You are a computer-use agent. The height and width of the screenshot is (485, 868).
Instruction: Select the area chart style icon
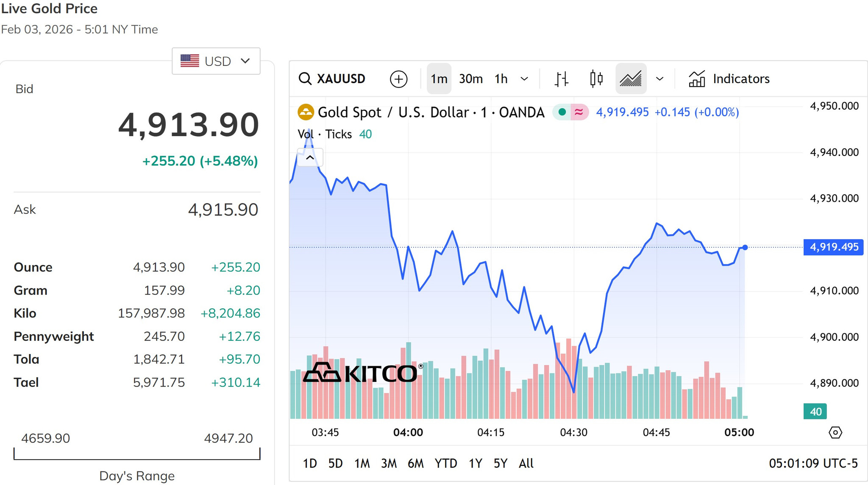(631, 79)
